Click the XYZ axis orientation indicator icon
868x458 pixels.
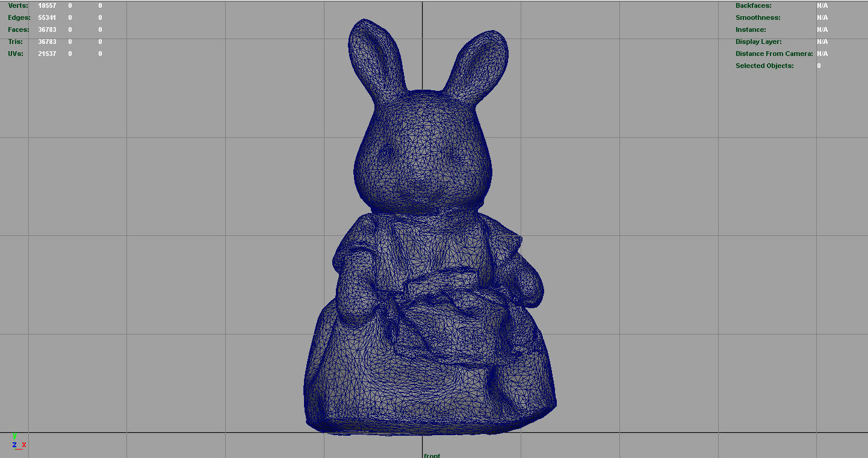click(x=19, y=441)
